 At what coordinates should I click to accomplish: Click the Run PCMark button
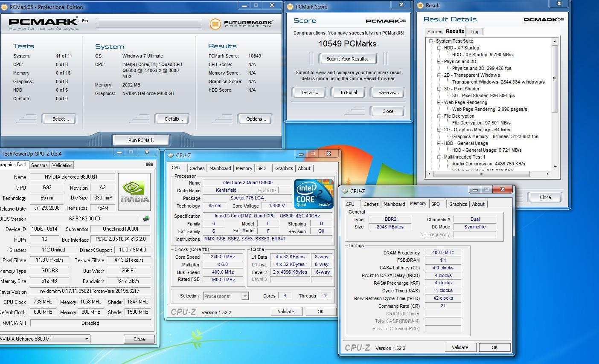pos(141,140)
